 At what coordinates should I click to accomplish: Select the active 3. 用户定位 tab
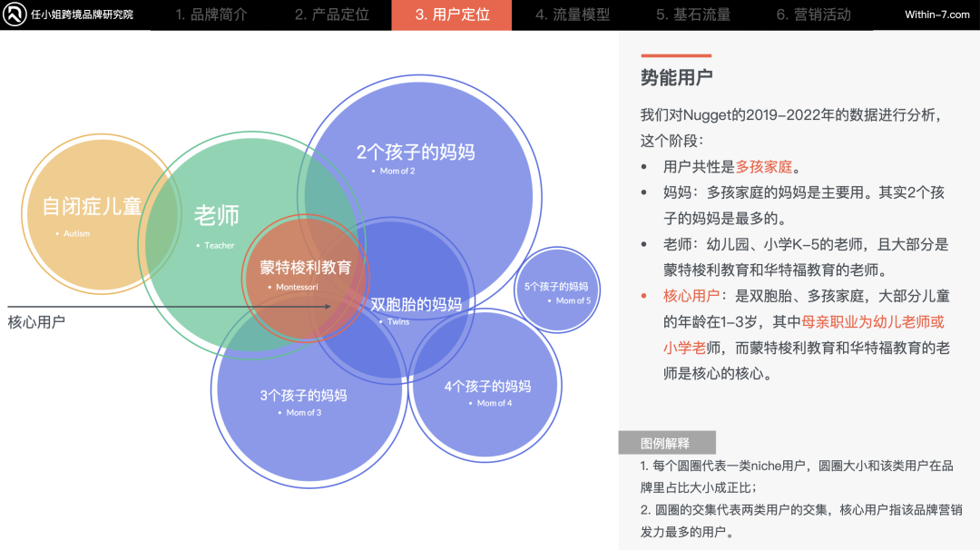pyautogui.click(x=452, y=15)
